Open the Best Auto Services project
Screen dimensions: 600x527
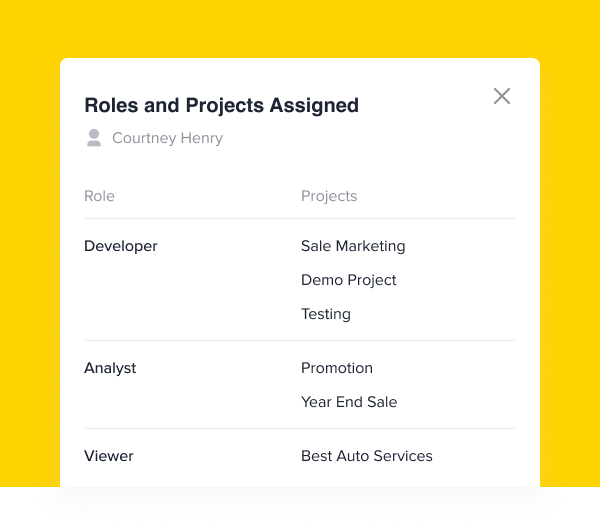click(367, 456)
